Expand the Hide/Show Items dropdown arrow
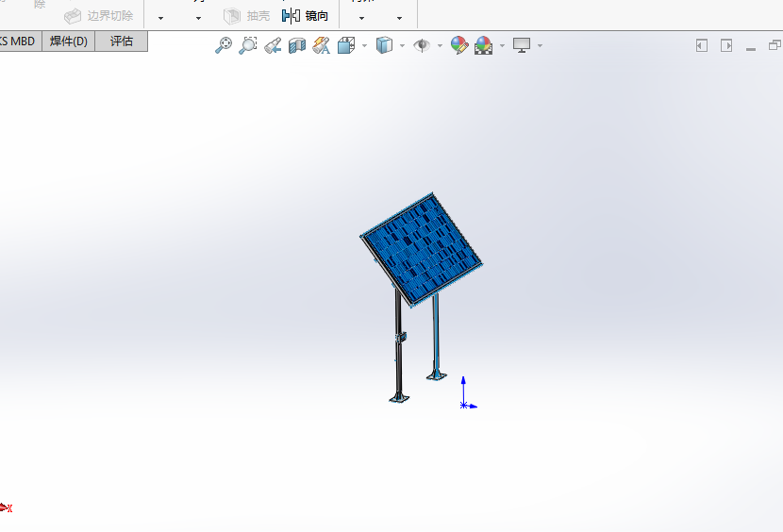This screenshot has width=783, height=532. click(440, 45)
